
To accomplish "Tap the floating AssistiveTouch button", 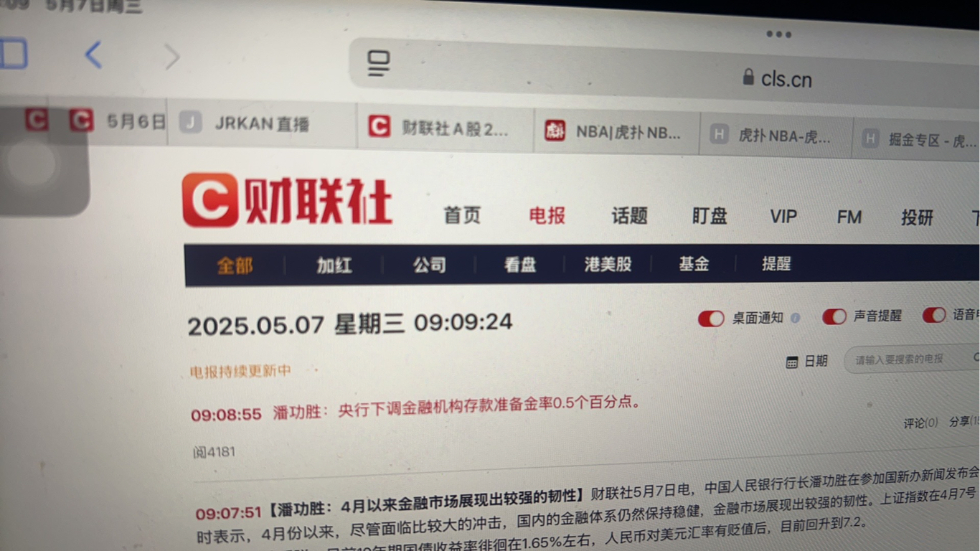I will pos(32,163).
